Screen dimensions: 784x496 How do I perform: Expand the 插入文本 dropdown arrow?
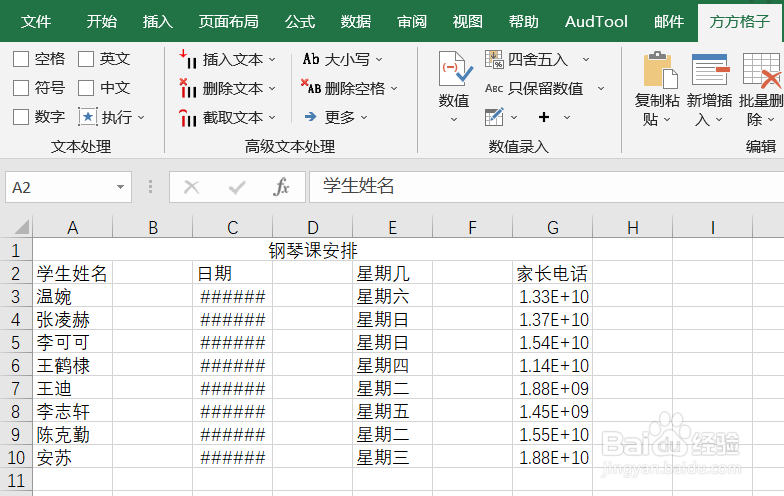(272, 60)
